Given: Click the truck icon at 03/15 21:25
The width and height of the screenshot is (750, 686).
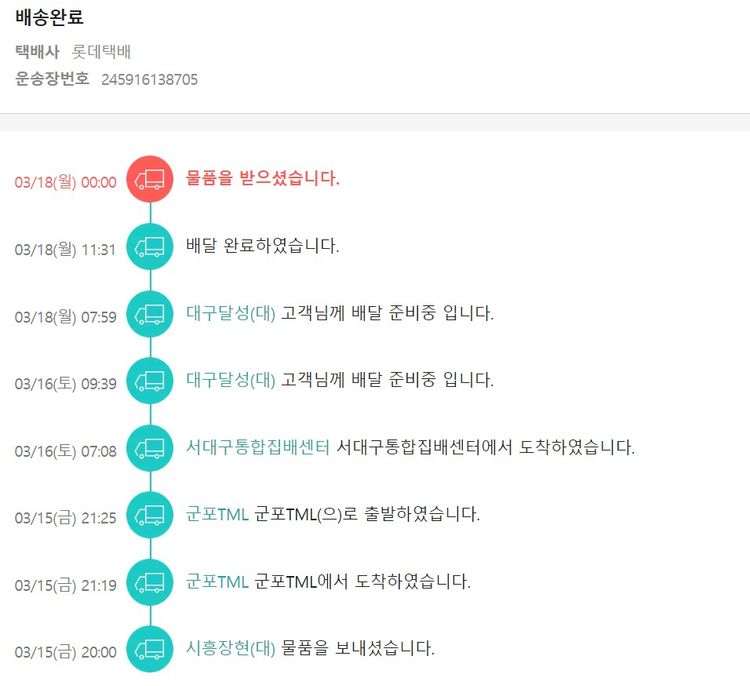Looking at the screenshot, I should [150, 516].
